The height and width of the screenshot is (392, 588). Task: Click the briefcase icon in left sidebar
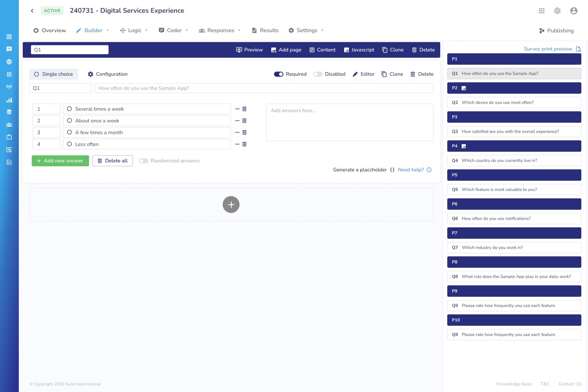coord(9,137)
